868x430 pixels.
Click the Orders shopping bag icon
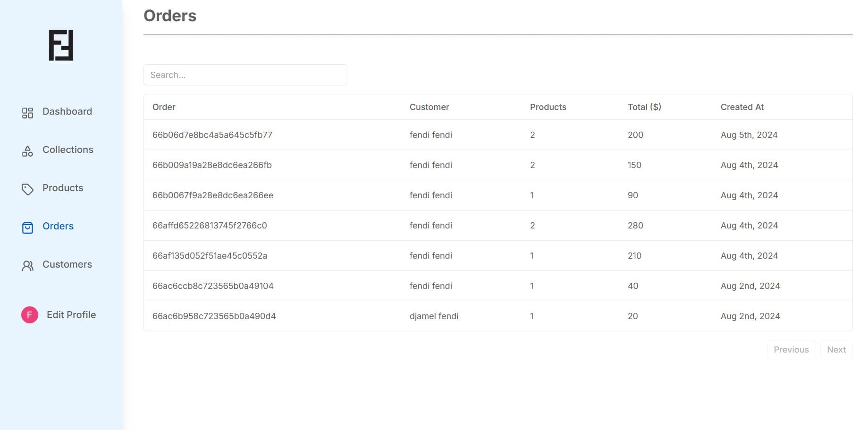27,228
